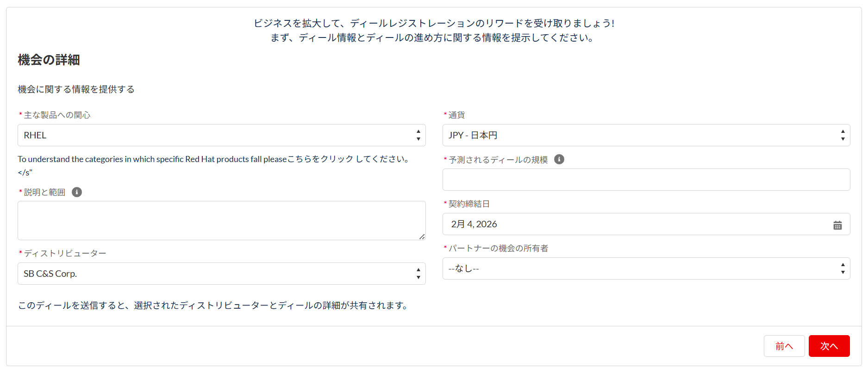Click the date text 2月 4, 2026
The width and height of the screenshot is (868, 374).
coord(474,224)
